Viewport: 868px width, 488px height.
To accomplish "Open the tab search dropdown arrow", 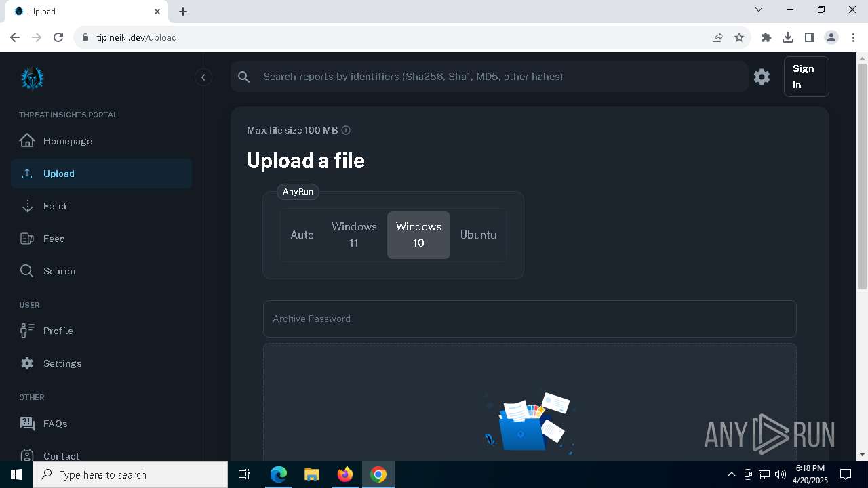I will point(759,10).
